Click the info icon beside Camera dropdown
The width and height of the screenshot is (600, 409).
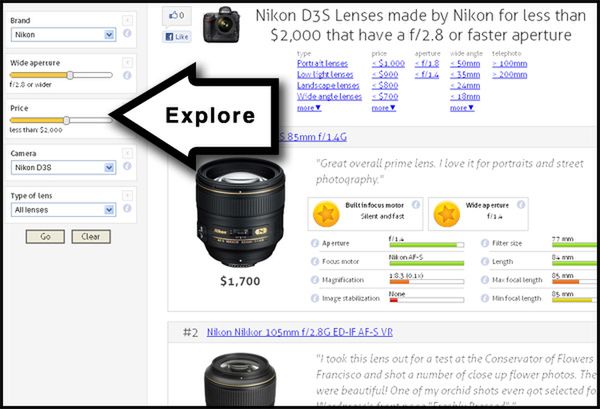(127, 166)
